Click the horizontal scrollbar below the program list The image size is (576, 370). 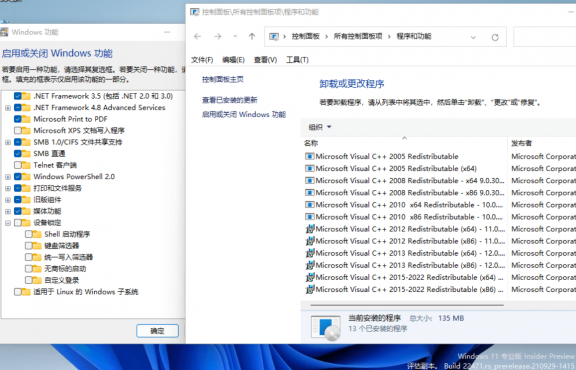(407, 305)
